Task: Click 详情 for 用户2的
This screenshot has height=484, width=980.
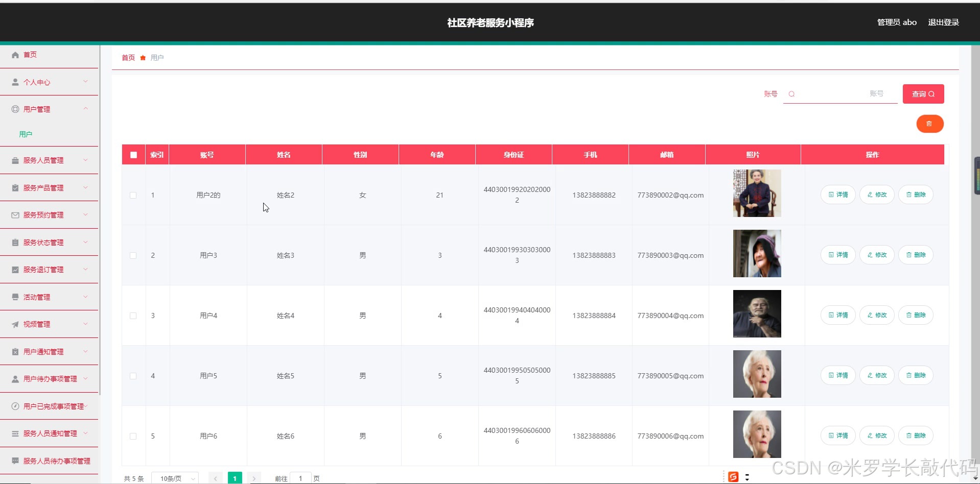Action: (838, 195)
